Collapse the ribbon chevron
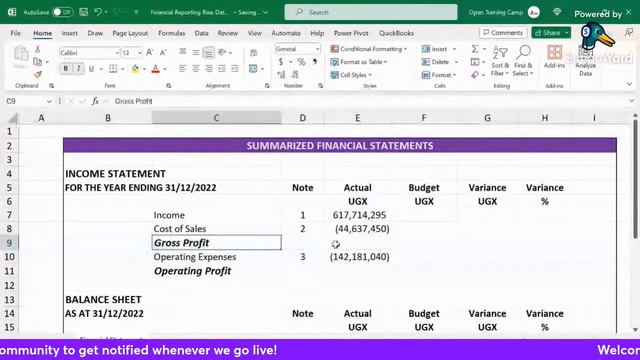The height and width of the screenshot is (360, 640). point(629,84)
